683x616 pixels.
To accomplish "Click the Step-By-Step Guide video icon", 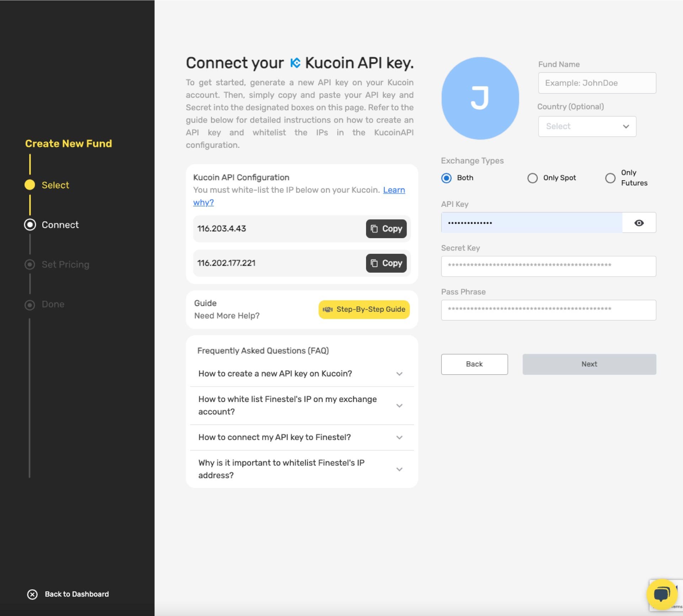I will coord(327,309).
